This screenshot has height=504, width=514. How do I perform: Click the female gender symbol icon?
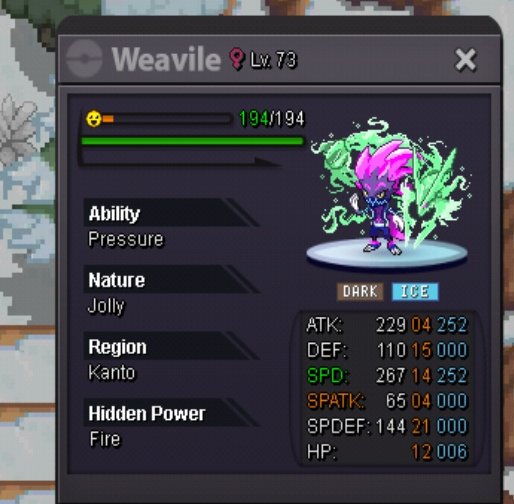pos(237,59)
